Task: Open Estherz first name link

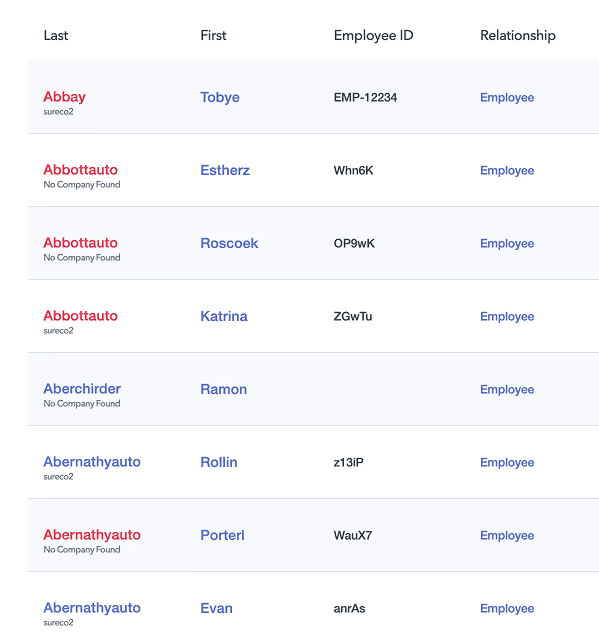Action: pyautogui.click(x=225, y=170)
